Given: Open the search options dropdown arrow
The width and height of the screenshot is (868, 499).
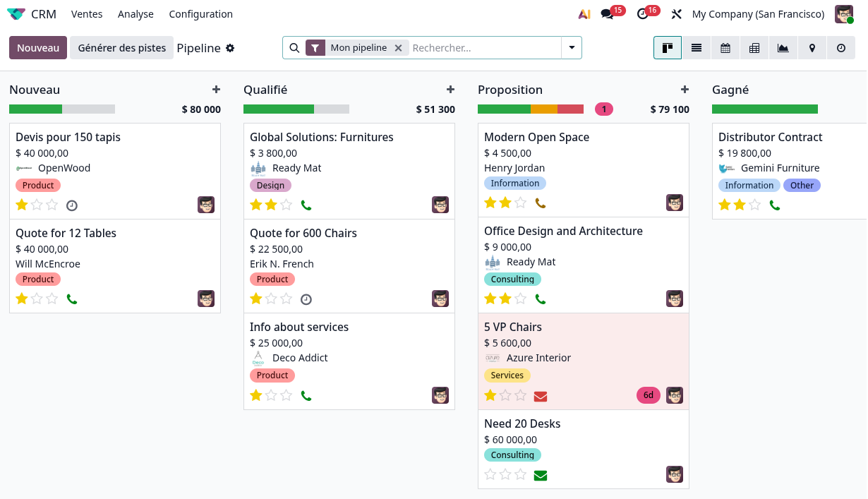Looking at the screenshot, I should (x=572, y=47).
